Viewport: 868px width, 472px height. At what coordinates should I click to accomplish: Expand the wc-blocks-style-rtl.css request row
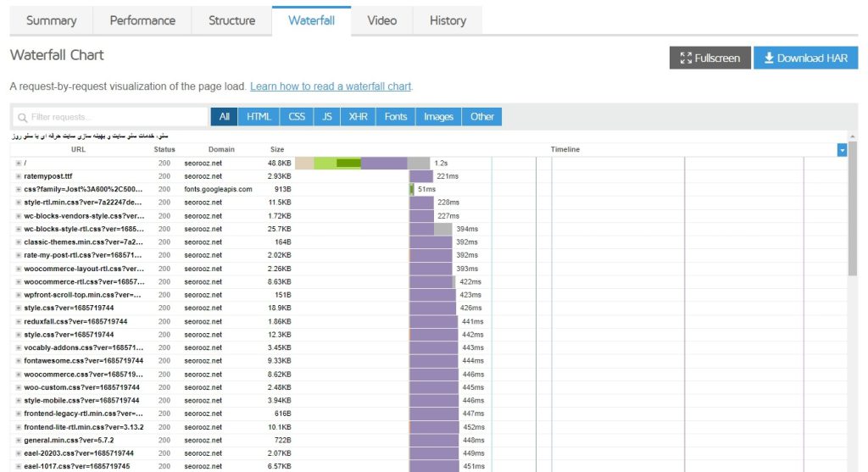coord(19,229)
